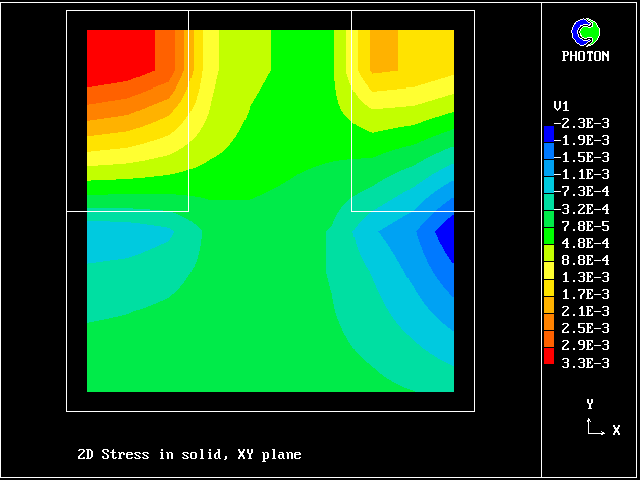Select the yellow swatch in the legend
Image resolution: width=640 pixels, height=480 pixels.
[548, 270]
